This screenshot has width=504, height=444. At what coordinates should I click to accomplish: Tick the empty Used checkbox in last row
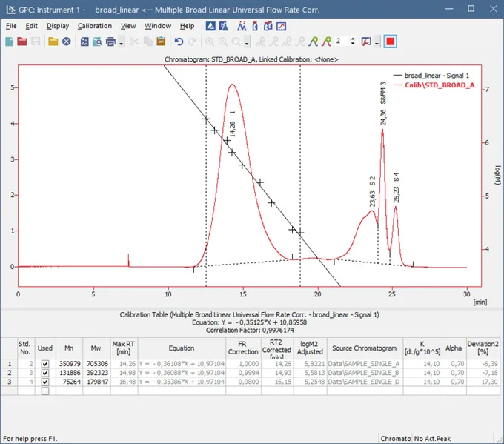pyautogui.click(x=45, y=391)
